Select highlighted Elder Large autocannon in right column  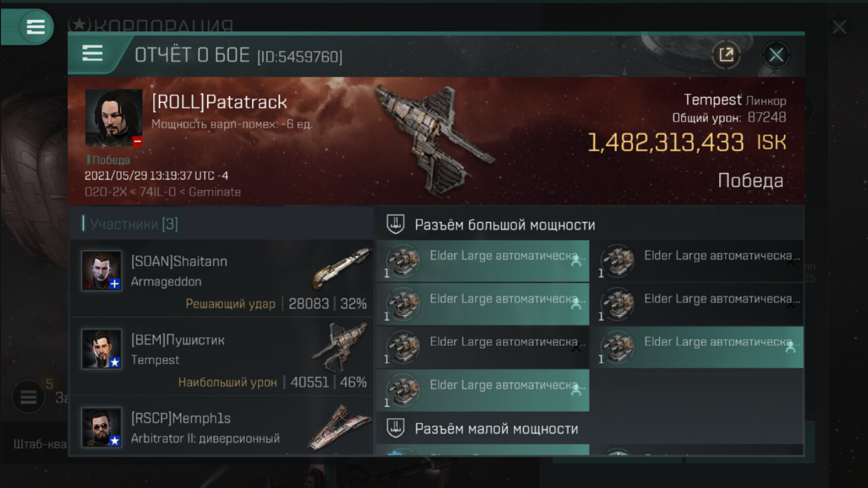point(697,347)
